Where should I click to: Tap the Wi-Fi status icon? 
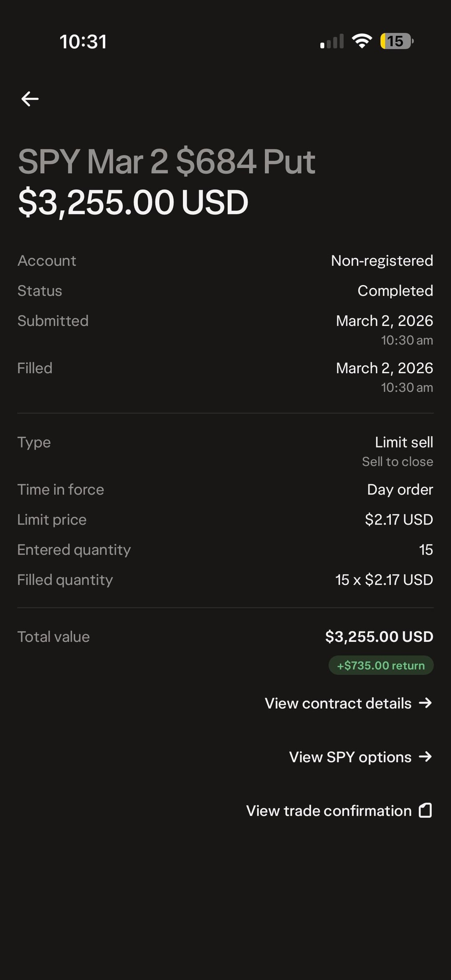click(x=362, y=41)
